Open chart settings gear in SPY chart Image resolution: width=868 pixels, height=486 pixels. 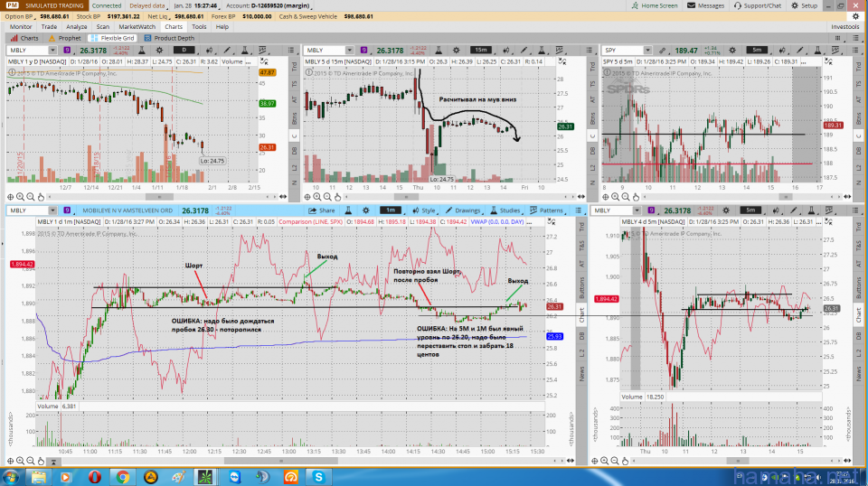pos(732,51)
